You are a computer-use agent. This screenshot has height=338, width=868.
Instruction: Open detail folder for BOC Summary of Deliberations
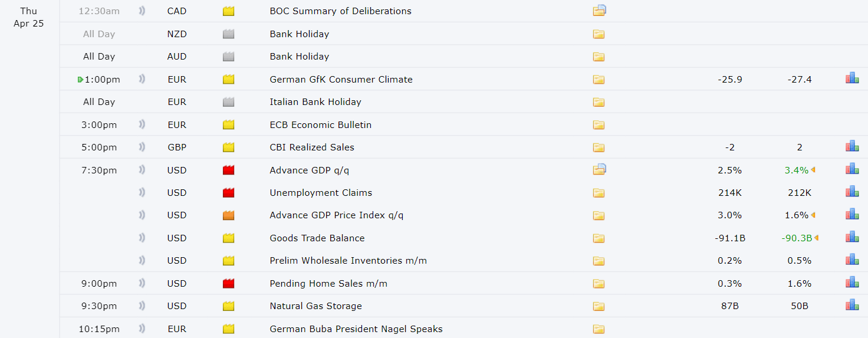coord(599,10)
